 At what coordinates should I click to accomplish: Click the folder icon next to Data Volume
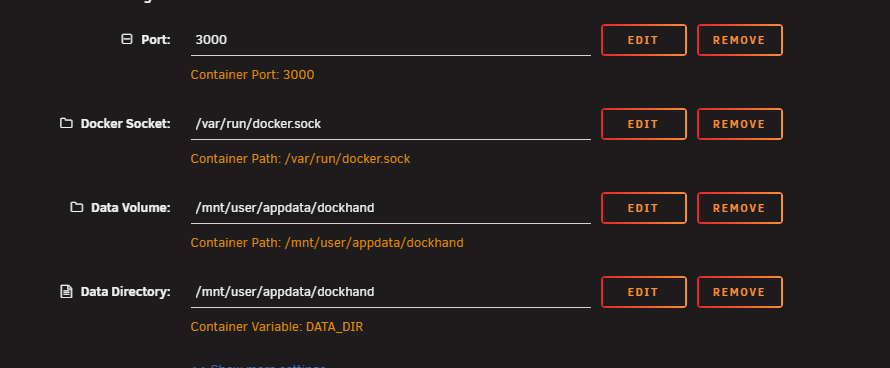tap(77, 207)
